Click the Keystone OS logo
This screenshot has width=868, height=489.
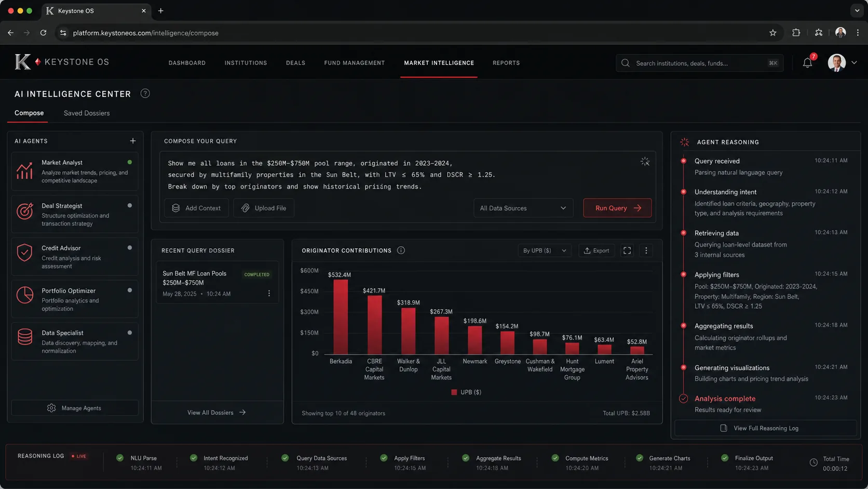coord(62,62)
